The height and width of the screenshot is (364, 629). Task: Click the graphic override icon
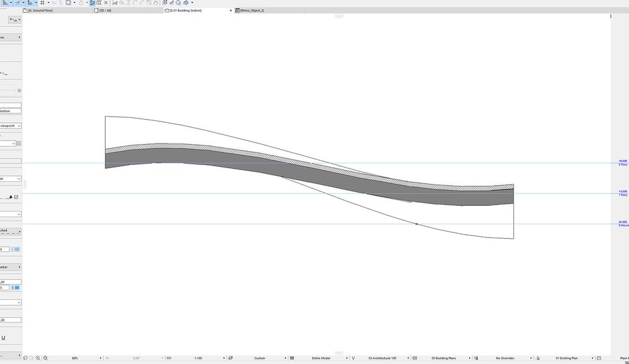(x=476, y=358)
